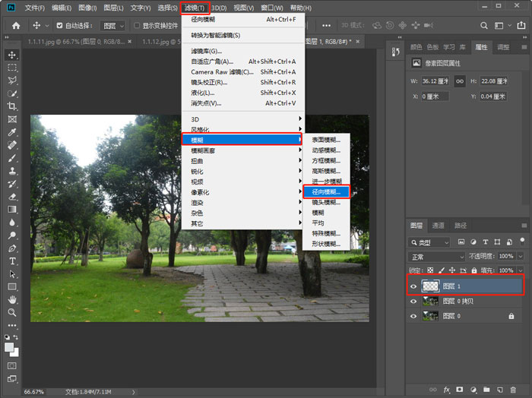Screen dimensions: 532x398
Task: Toggle lock transparent pixels icon
Action: [x=430, y=270]
